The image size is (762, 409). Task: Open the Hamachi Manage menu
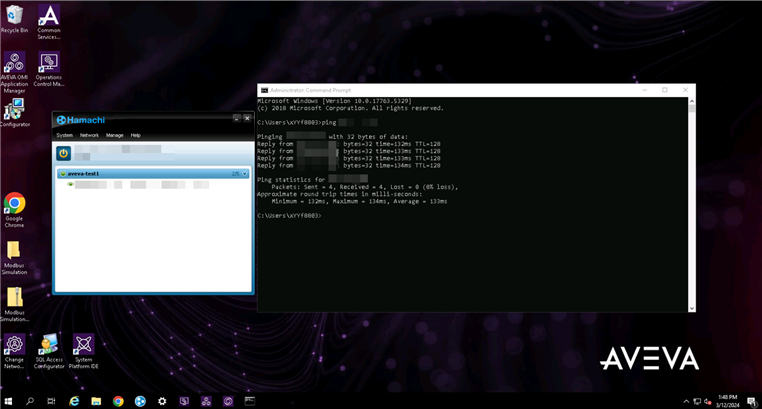point(115,136)
